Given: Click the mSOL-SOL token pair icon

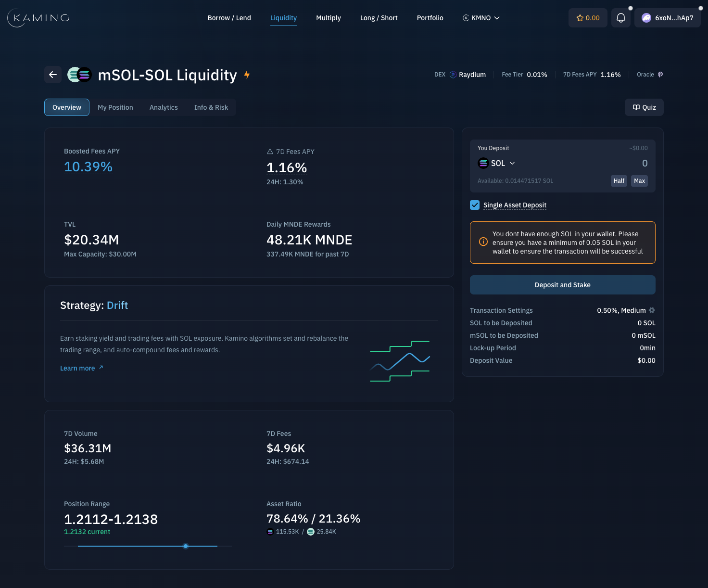Looking at the screenshot, I should pyautogui.click(x=79, y=75).
